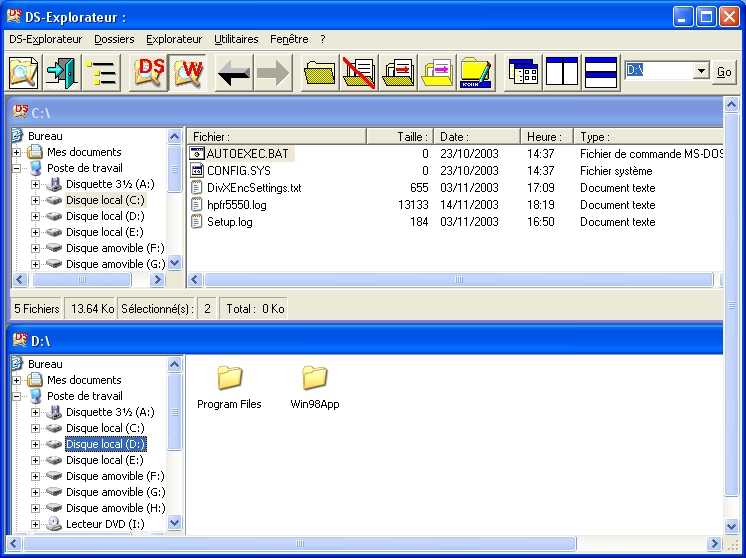
Task: Click the black back arrow toolbar icon
Action: click(234, 73)
